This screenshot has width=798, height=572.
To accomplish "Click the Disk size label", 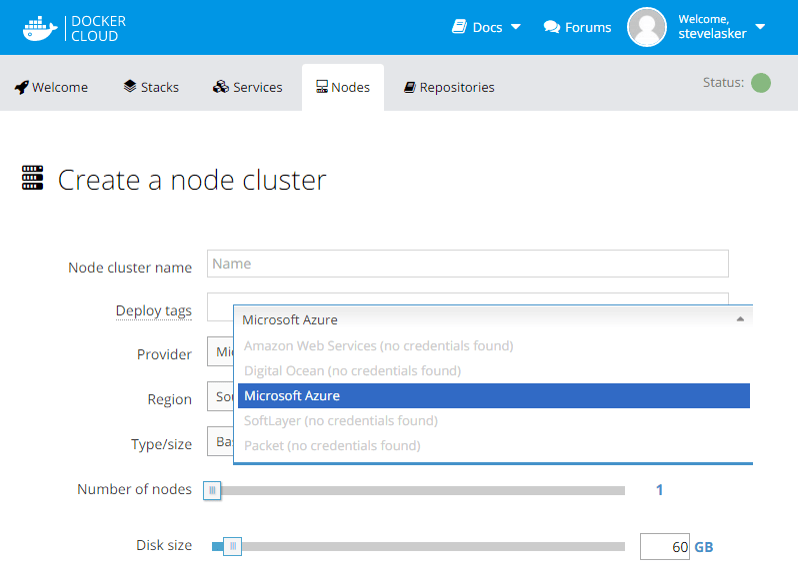I will [x=164, y=545].
